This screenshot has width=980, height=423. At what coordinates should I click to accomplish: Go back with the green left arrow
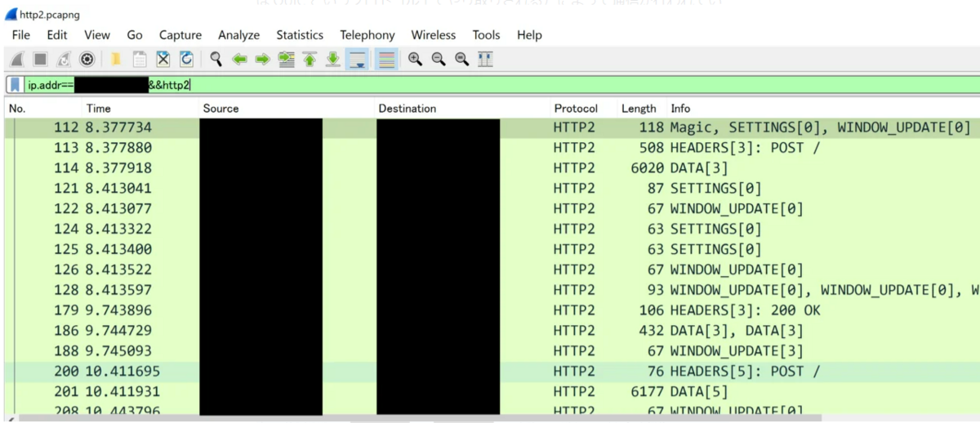239,59
